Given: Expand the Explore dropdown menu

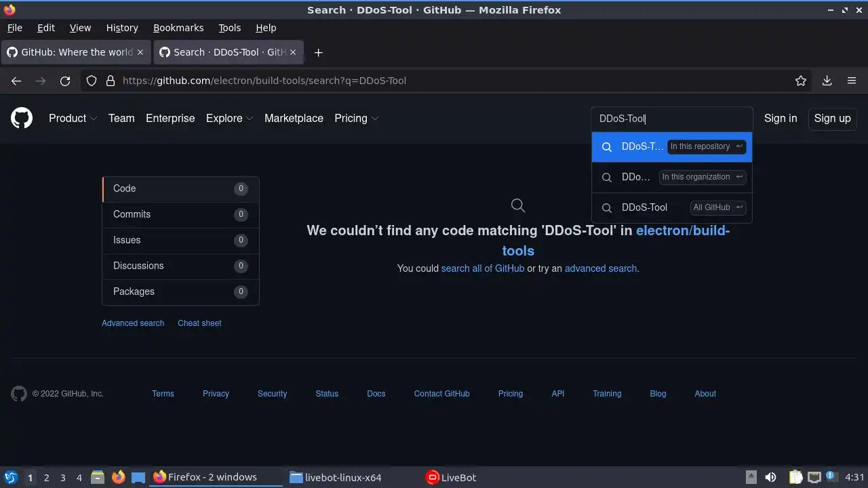Looking at the screenshot, I should pyautogui.click(x=229, y=118).
